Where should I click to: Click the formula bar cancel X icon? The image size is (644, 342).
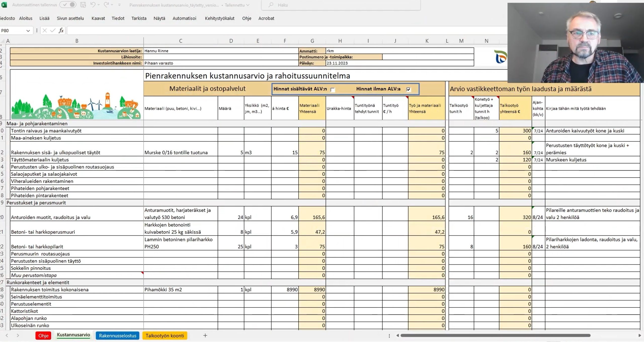point(45,30)
